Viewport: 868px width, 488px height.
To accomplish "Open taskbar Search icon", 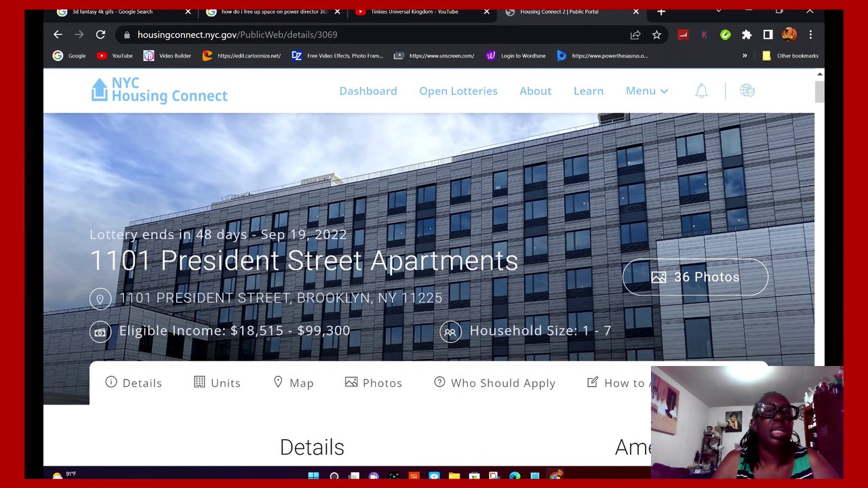I will (334, 476).
